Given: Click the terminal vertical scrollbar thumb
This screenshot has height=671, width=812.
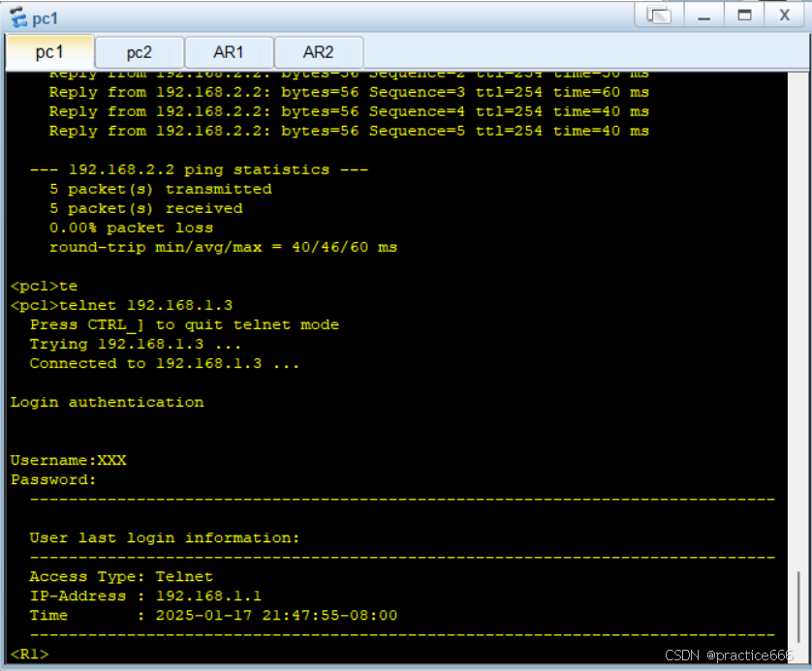Looking at the screenshot, I should pyautogui.click(x=798, y=606).
